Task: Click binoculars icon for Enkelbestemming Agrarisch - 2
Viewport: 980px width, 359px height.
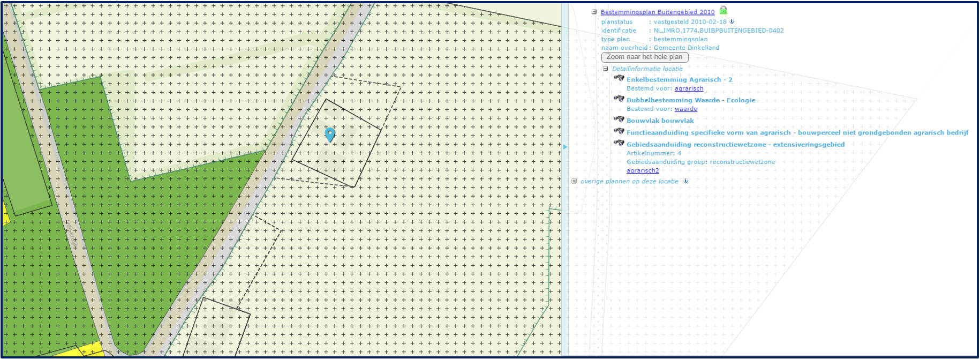Action: (619, 78)
